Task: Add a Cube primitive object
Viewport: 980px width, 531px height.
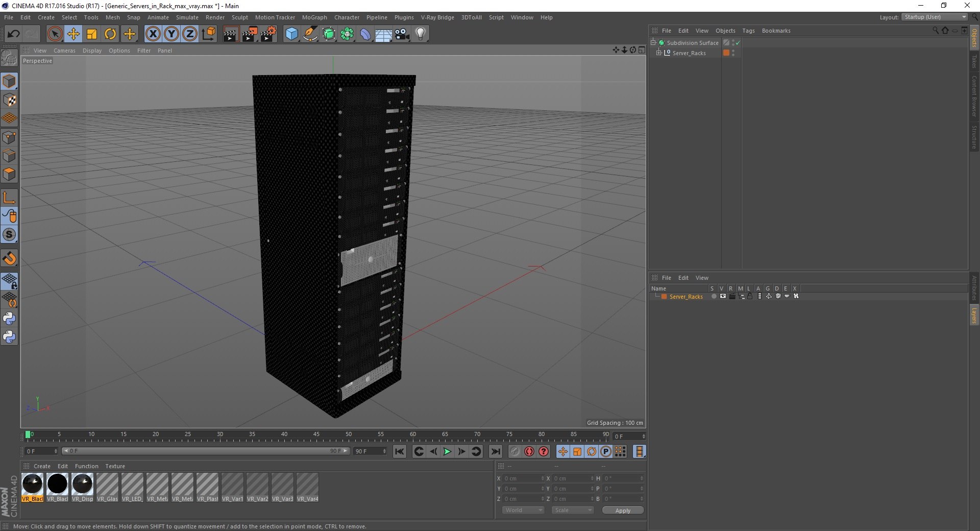Action: click(291, 34)
